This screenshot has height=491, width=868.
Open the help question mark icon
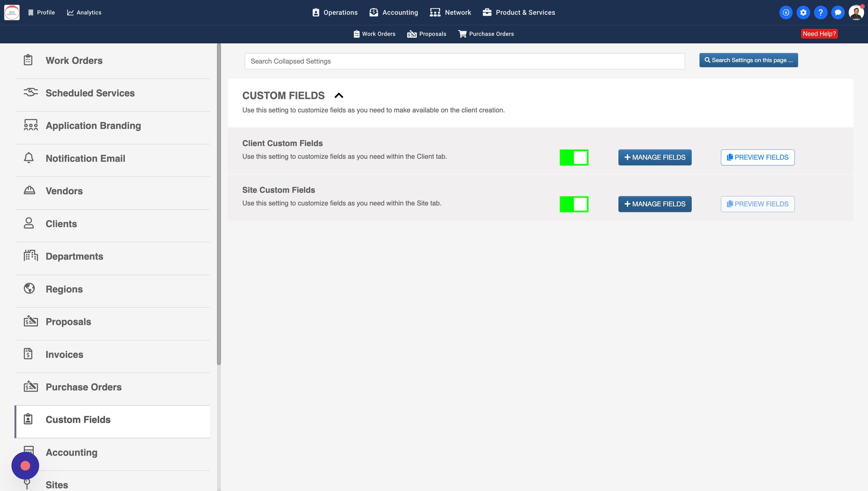820,12
